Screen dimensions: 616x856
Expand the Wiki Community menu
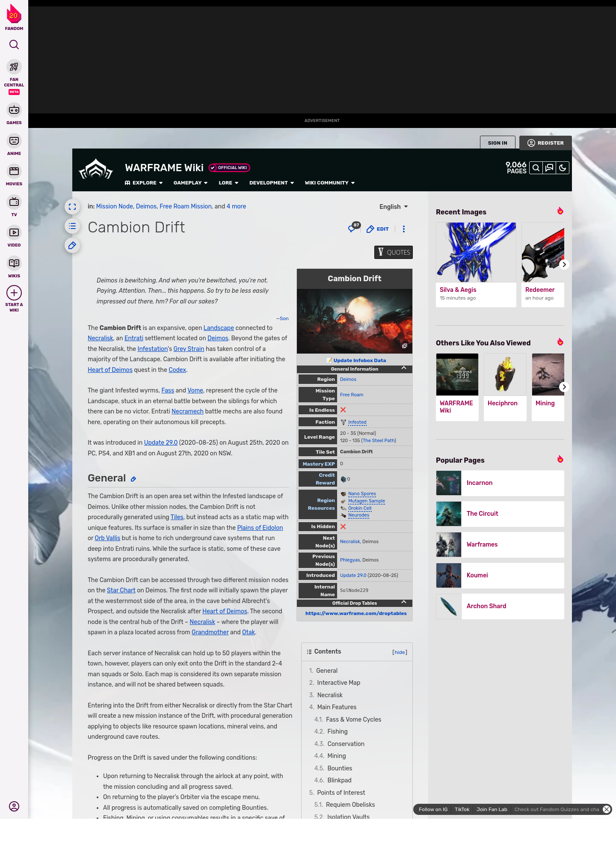coord(330,183)
